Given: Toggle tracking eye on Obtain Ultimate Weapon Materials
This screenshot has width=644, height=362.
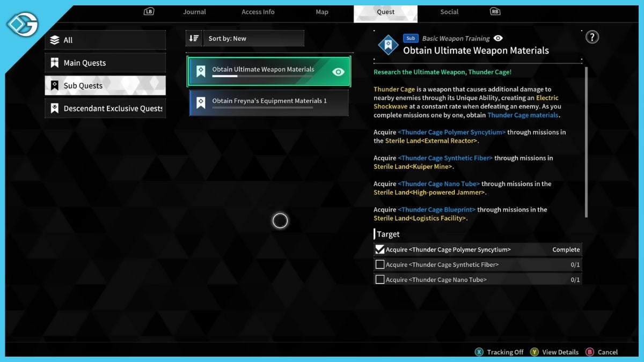Looking at the screenshot, I should 338,72.
